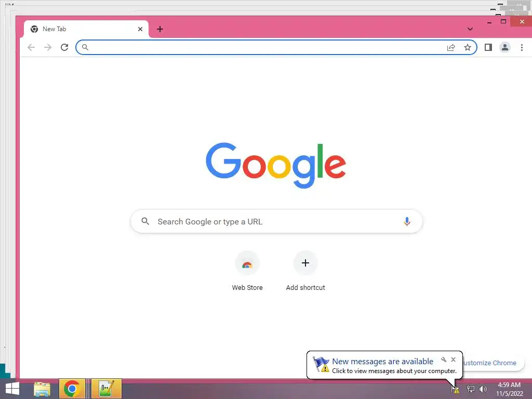532x399 pixels.
Task: Reload the current page
Action: click(x=64, y=47)
